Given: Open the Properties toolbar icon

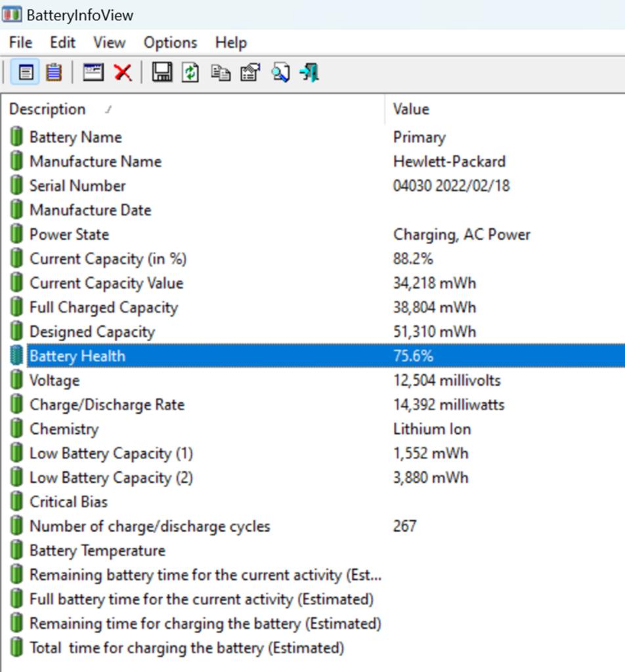Looking at the screenshot, I should click(251, 72).
